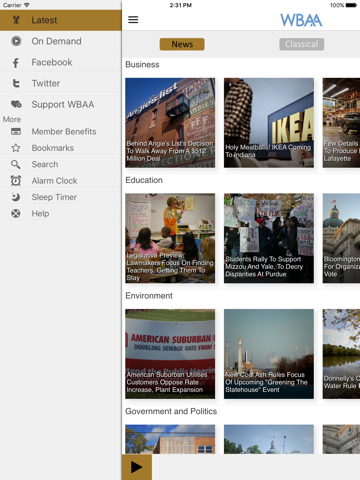Open Bookmarks star icon
This screenshot has width=360, height=480.
click(16, 148)
